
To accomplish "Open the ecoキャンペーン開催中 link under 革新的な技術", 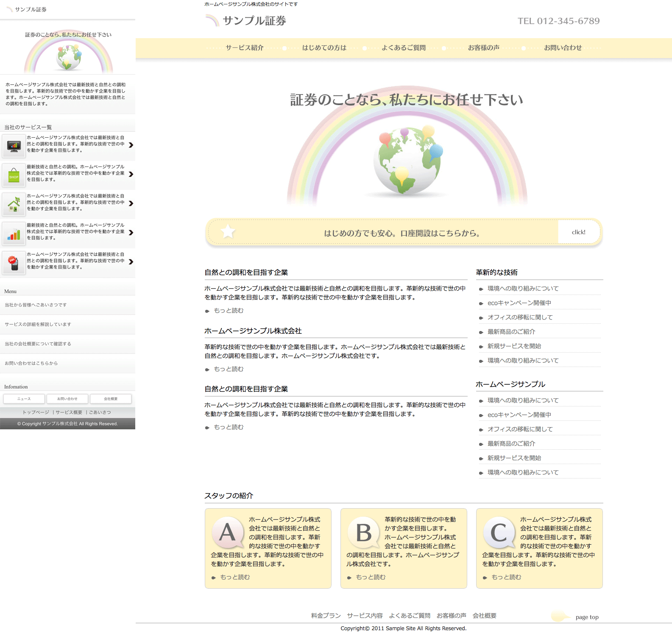I will click(519, 303).
